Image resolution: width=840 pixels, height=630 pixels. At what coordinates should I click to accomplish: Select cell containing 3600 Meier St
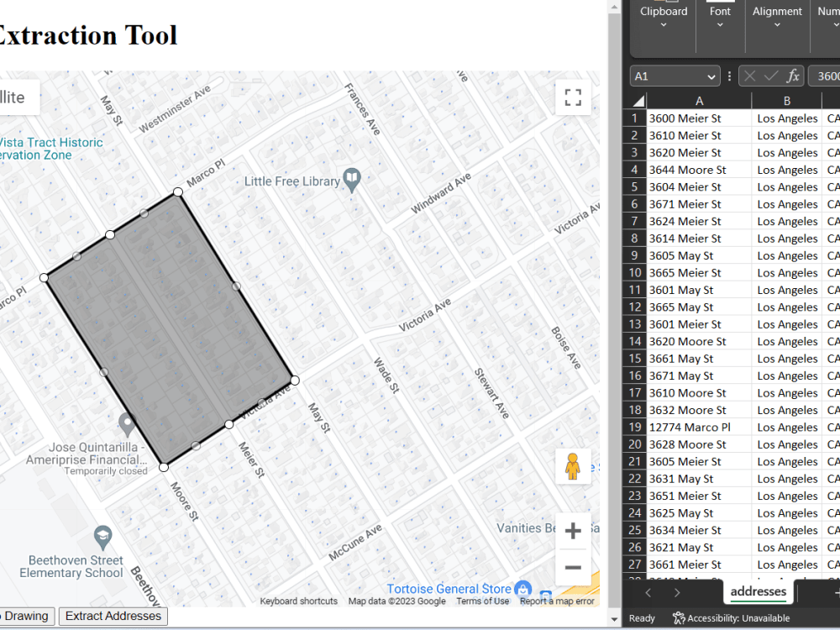click(699, 118)
